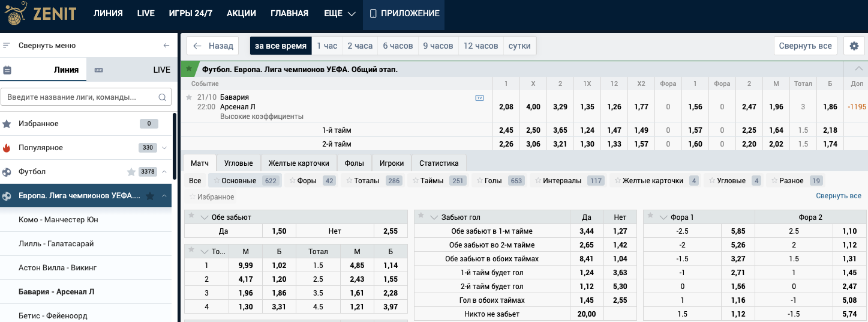The image size is (868, 322).
Task: Open the Акции page
Action: click(x=242, y=13)
